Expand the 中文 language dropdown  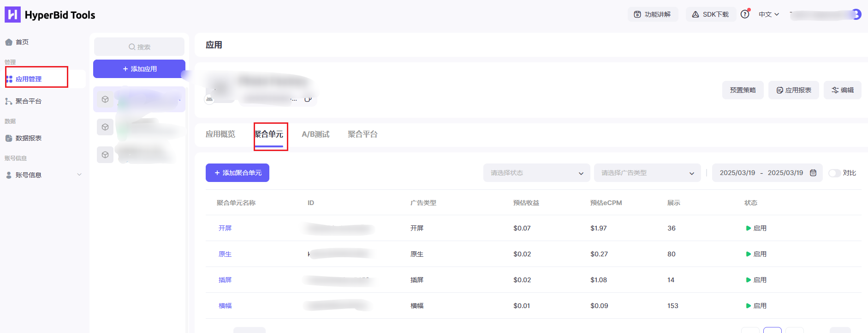769,14
